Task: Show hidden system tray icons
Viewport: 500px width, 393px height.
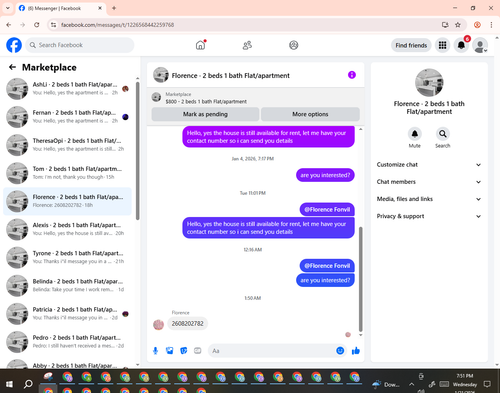Action: (412, 384)
